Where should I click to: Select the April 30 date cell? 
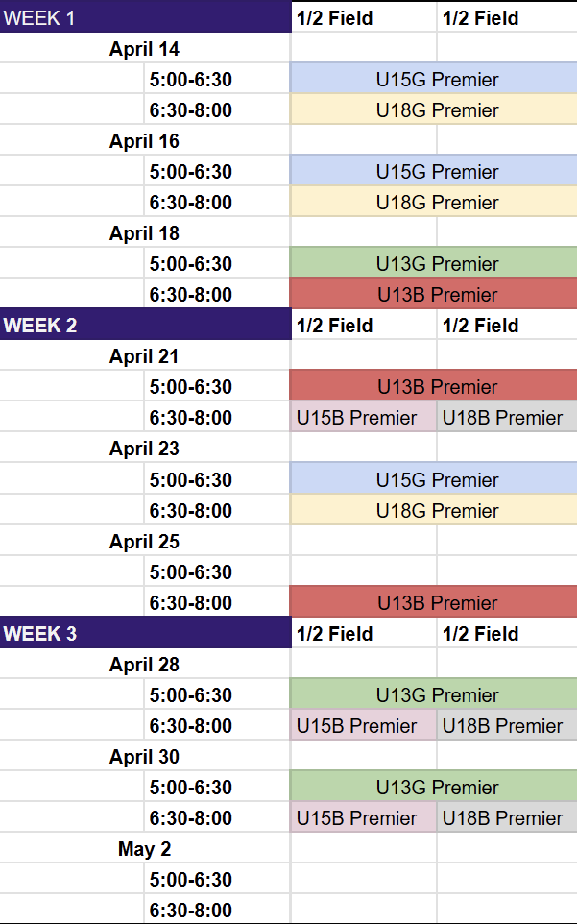(144, 757)
